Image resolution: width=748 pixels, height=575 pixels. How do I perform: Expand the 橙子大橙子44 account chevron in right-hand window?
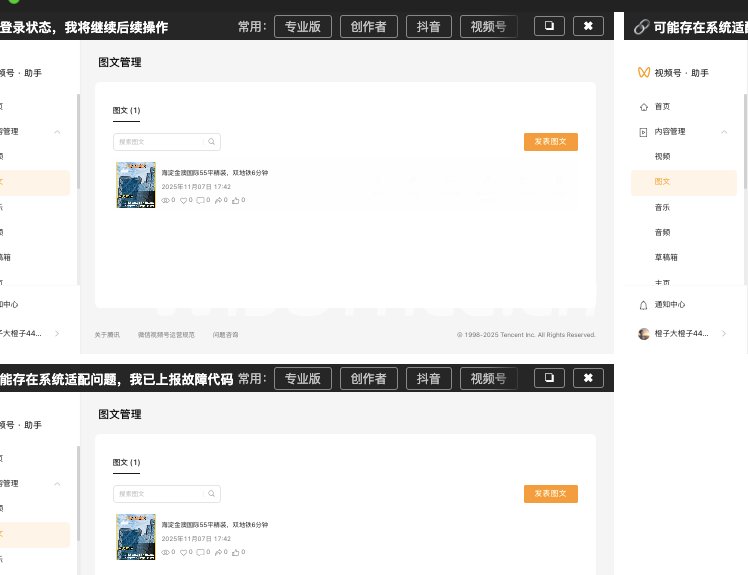point(724,334)
